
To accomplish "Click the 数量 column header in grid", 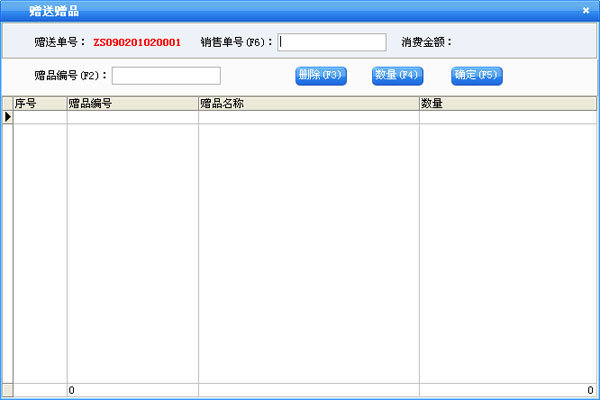I will pos(507,103).
